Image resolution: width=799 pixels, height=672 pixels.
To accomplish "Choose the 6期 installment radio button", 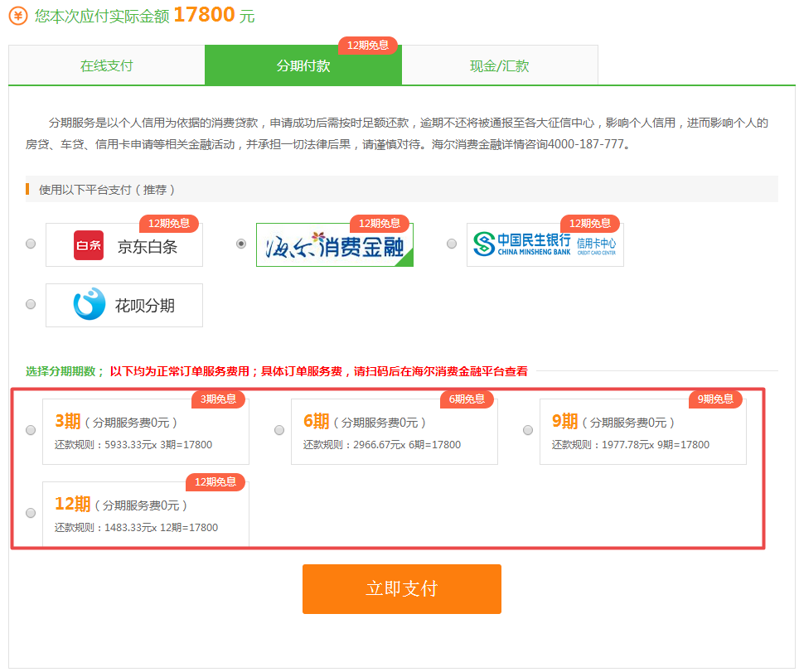I will tap(279, 430).
